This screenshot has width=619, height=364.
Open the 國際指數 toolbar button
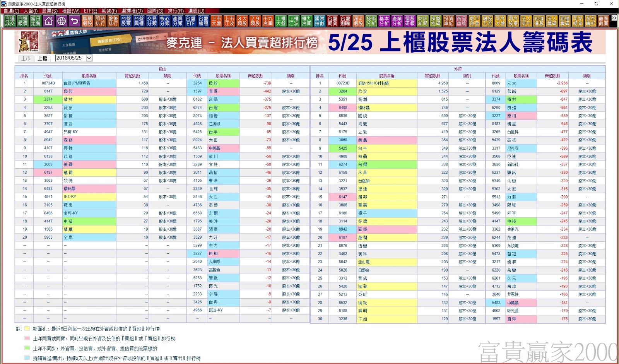pos(320,21)
